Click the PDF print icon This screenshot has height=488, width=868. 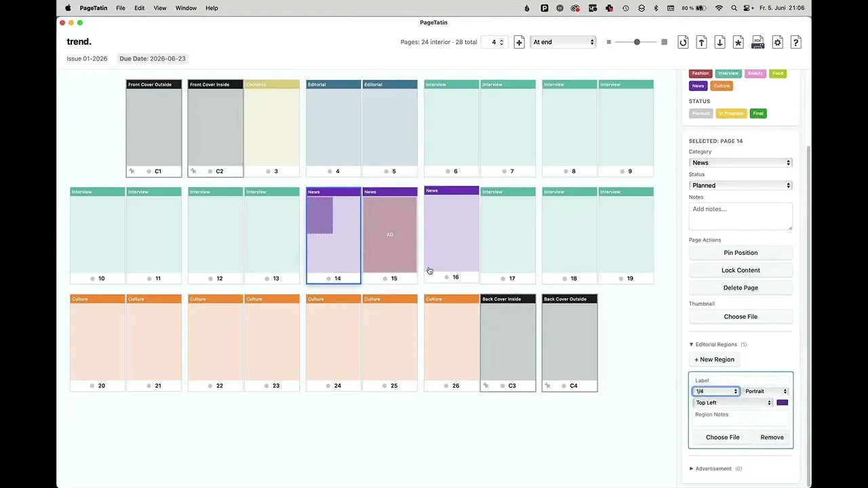click(x=758, y=42)
